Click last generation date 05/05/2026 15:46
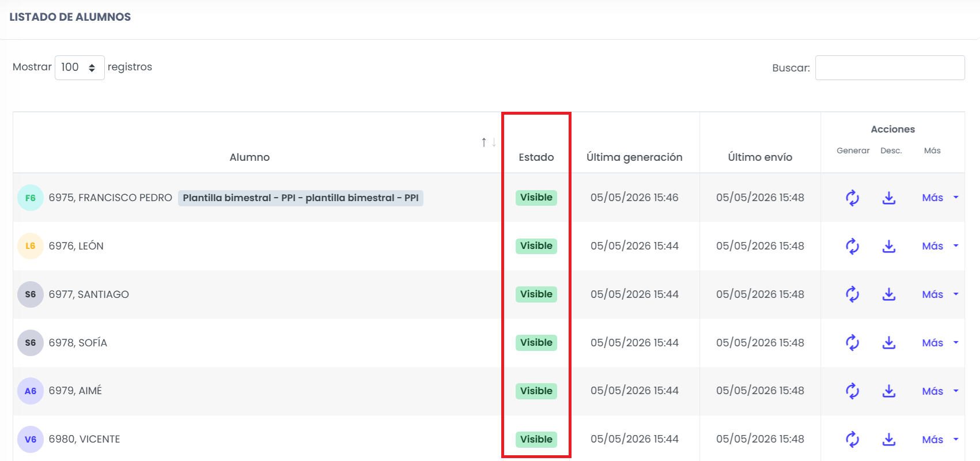The height and width of the screenshot is (461, 980). coord(634,198)
